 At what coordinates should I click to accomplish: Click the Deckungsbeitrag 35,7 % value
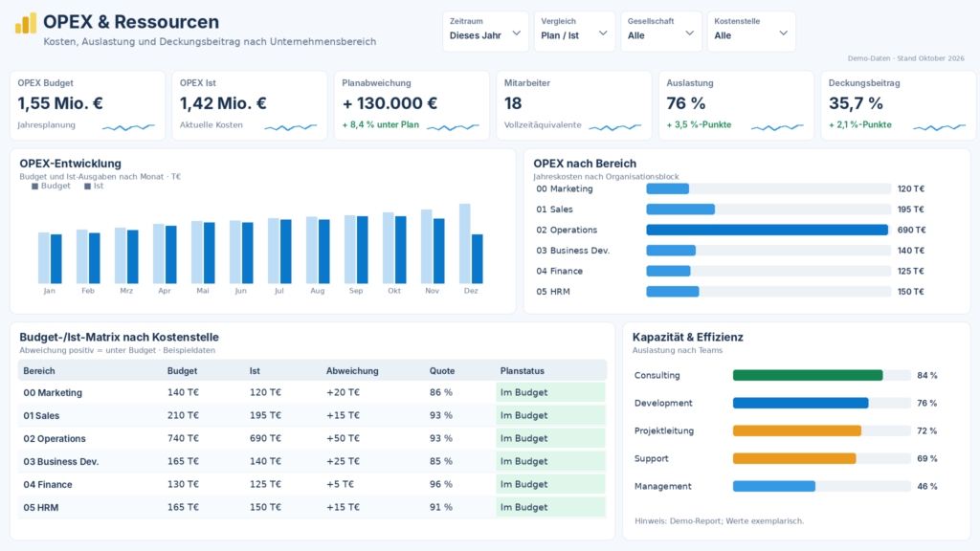pyautogui.click(x=856, y=103)
